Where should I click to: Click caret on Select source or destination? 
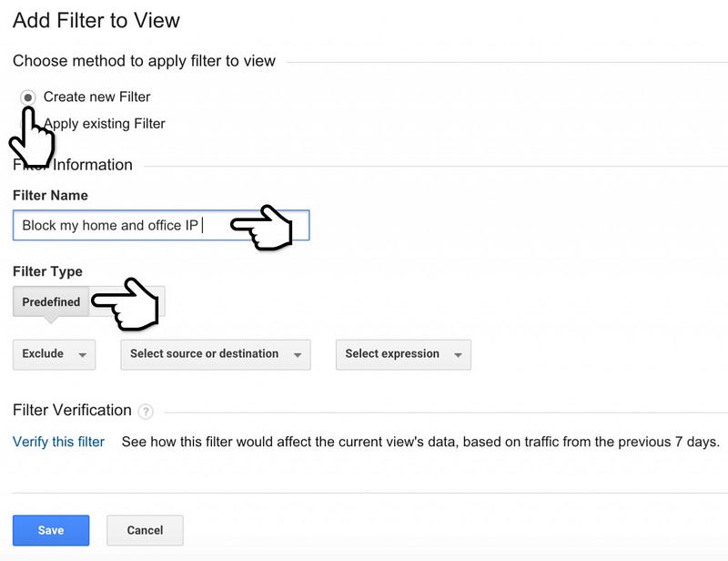pyautogui.click(x=298, y=355)
